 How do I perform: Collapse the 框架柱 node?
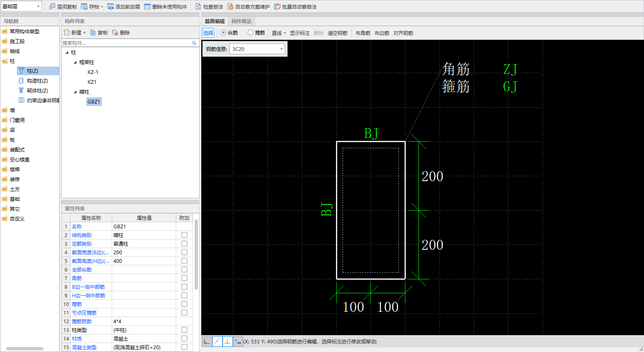point(75,62)
